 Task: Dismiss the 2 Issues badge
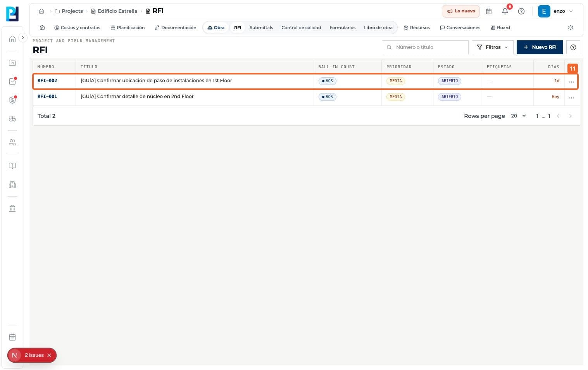tap(49, 355)
